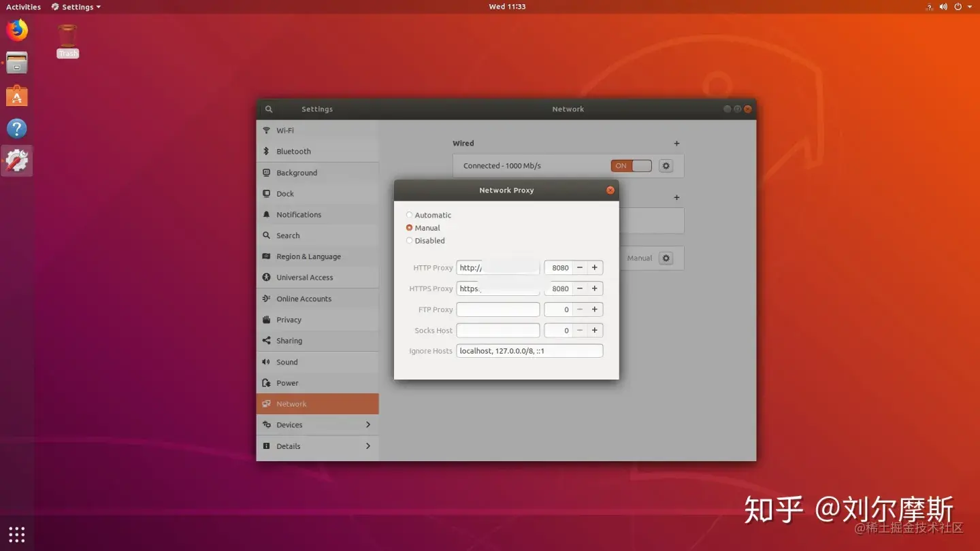Click the volume icon in top bar
This screenshot has width=980, height=551.
[x=944, y=7]
